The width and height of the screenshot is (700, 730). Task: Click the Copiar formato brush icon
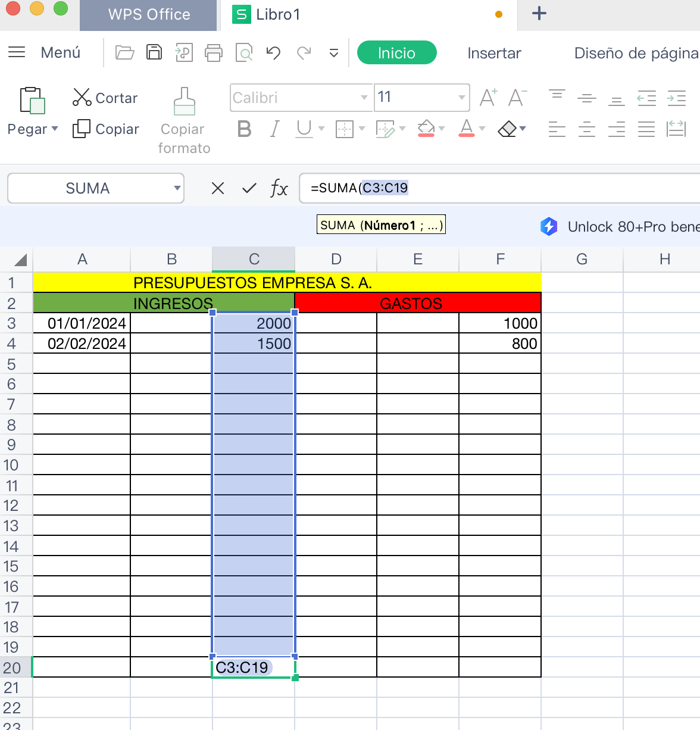click(x=184, y=101)
